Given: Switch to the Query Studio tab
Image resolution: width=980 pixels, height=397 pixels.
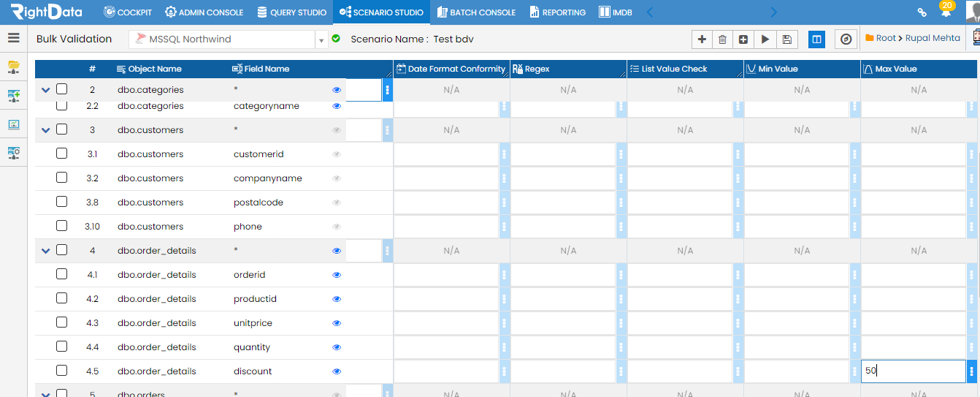Looking at the screenshot, I should click(292, 12).
